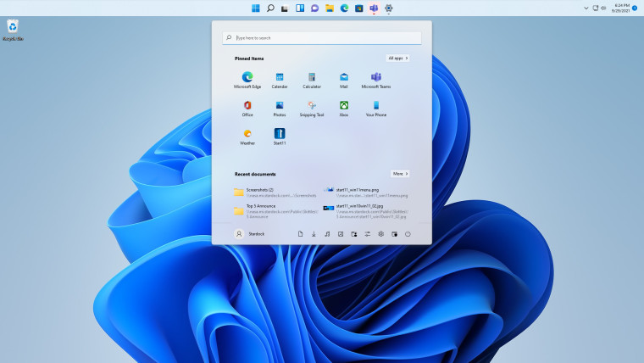Click the Type here to search field

click(x=322, y=38)
